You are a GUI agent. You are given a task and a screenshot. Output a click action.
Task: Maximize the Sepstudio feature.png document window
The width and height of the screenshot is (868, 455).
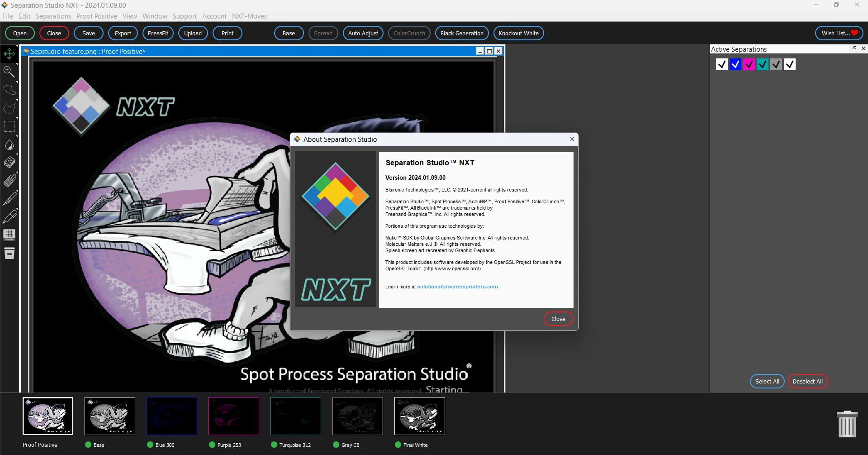pos(489,51)
